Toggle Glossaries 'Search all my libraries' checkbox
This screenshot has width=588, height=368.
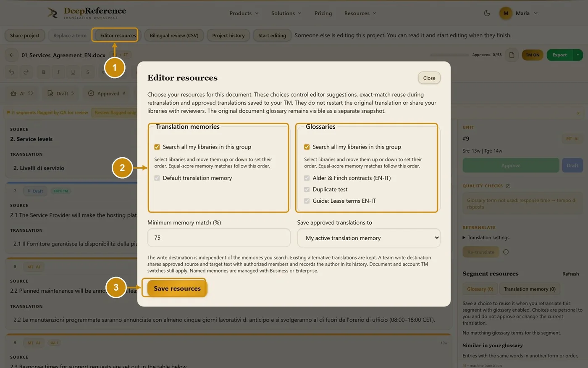pos(307,147)
